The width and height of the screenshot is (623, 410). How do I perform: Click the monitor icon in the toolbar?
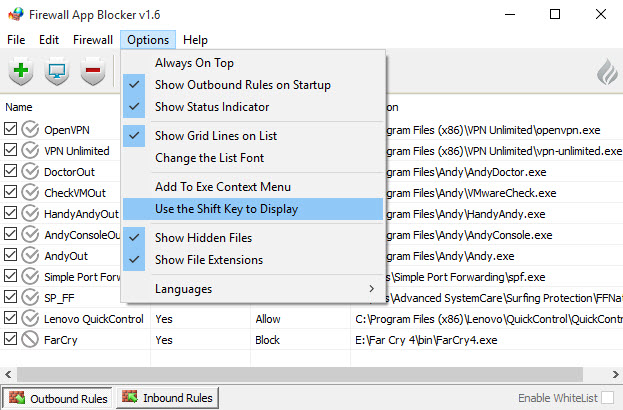tap(57, 72)
